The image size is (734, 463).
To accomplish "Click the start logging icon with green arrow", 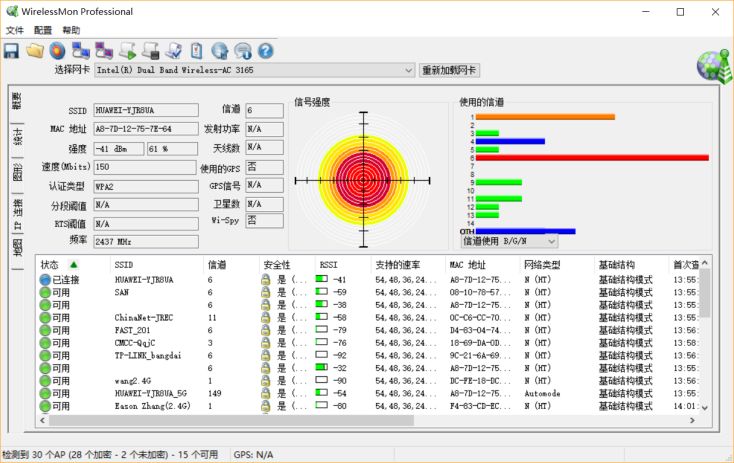I will pyautogui.click(x=127, y=51).
